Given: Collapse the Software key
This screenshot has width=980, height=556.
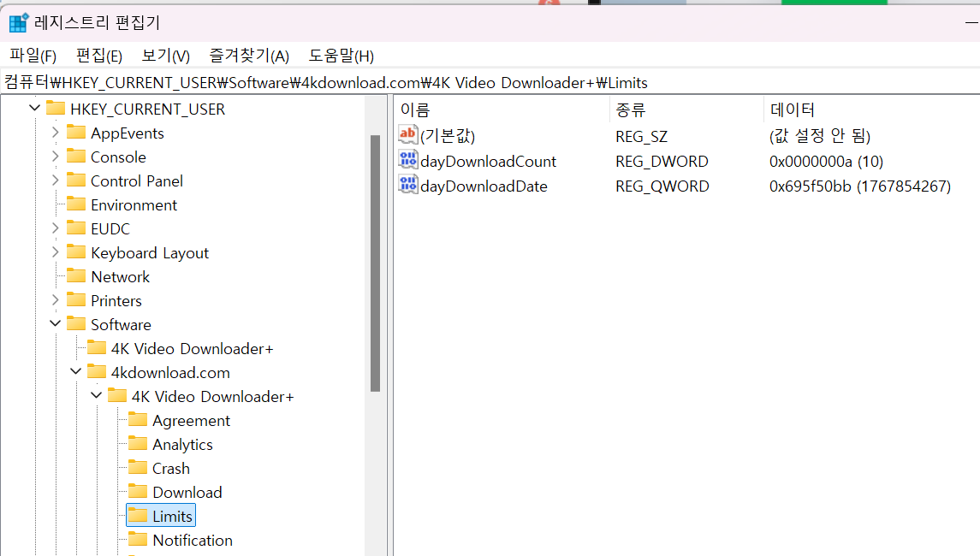Looking at the screenshot, I should click(x=55, y=323).
